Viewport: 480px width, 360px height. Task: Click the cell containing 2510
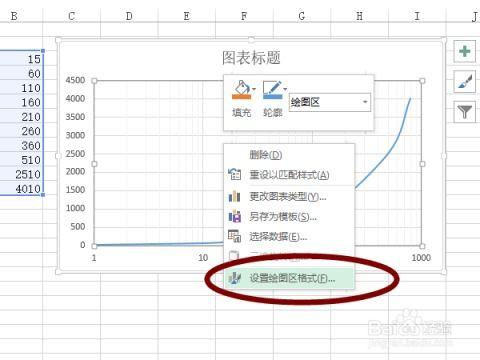point(21,174)
